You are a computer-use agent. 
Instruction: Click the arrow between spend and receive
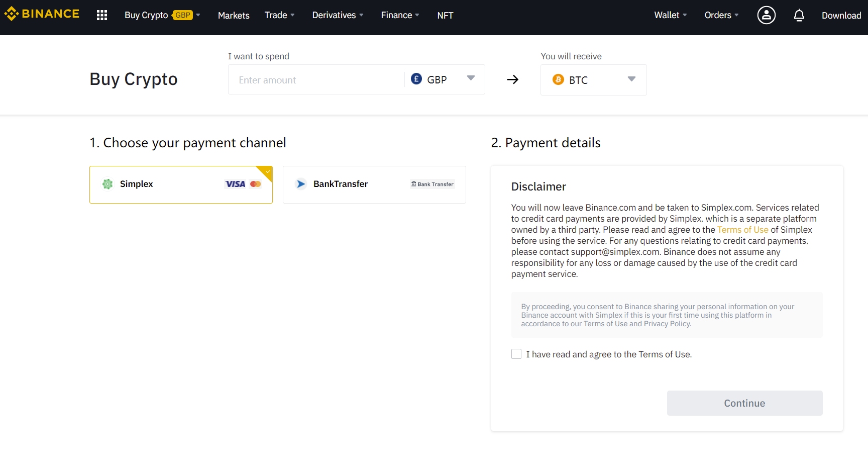pyautogui.click(x=512, y=79)
